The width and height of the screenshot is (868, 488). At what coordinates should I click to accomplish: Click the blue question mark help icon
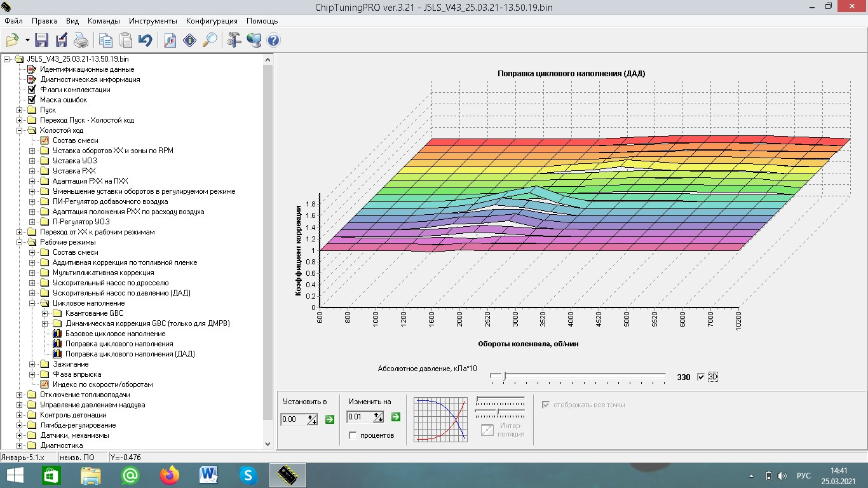tap(273, 41)
